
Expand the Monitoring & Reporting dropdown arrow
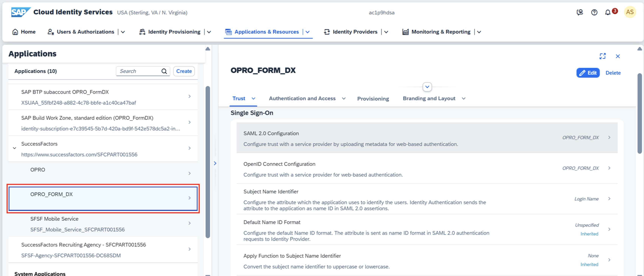[x=479, y=32]
